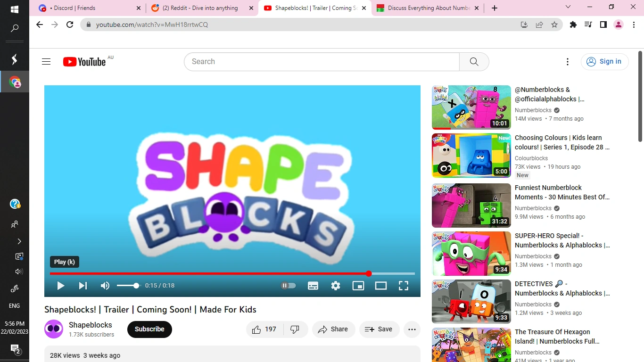Subscribe to the Shapeblocks channel
The height and width of the screenshot is (362, 644).
(x=149, y=329)
